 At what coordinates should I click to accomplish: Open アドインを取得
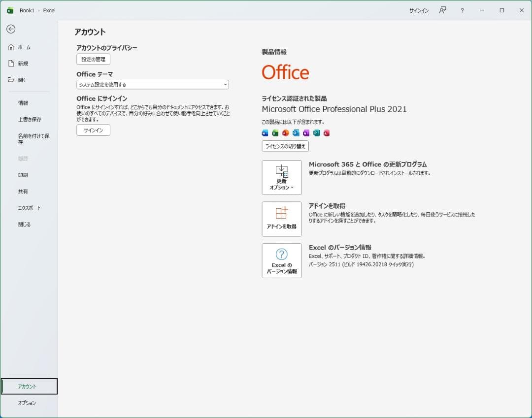pyautogui.click(x=281, y=219)
